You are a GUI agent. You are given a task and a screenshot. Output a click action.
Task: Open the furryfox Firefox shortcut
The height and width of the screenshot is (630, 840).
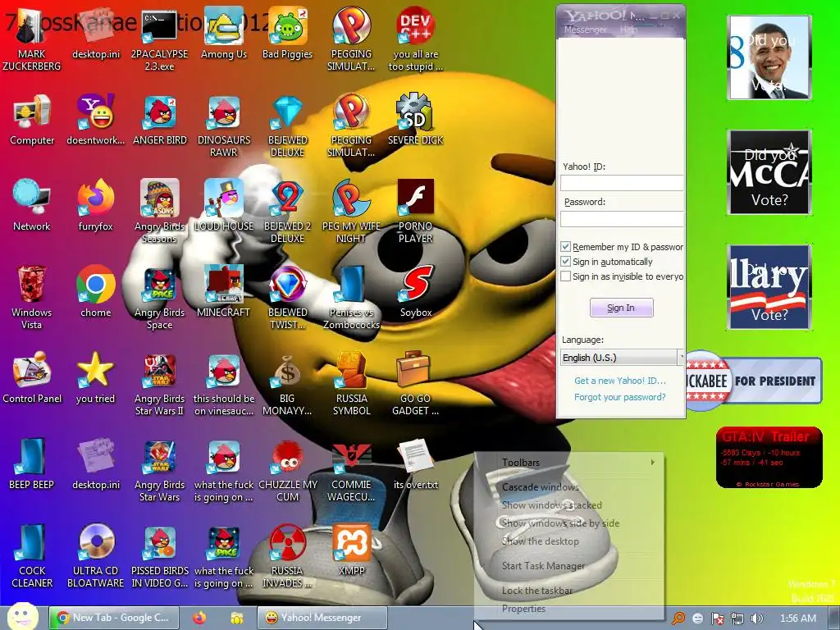point(96,206)
